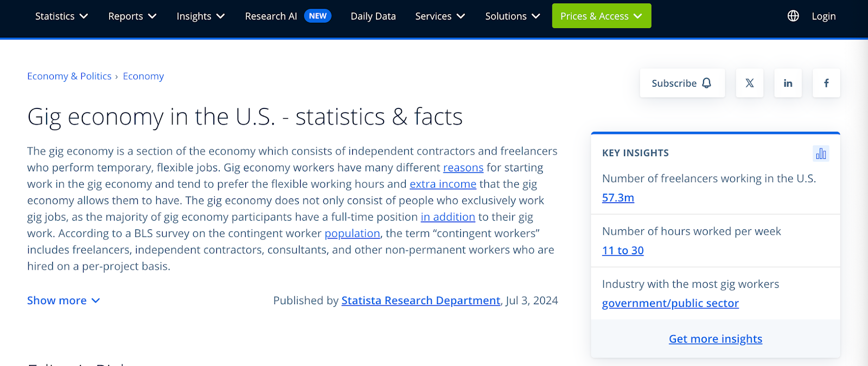The height and width of the screenshot is (366, 868).
Task: Open Research AI from the navigation
Action: pyautogui.click(x=271, y=16)
